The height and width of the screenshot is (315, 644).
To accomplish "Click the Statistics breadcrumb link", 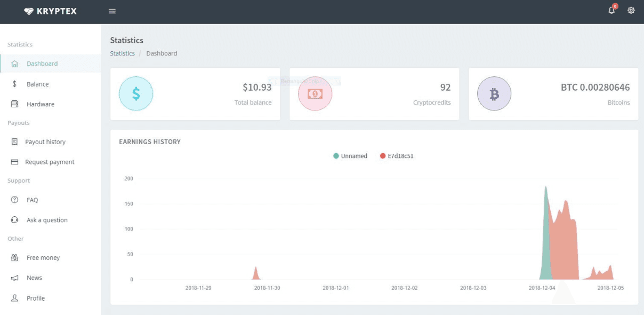I will tap(122, 53).
